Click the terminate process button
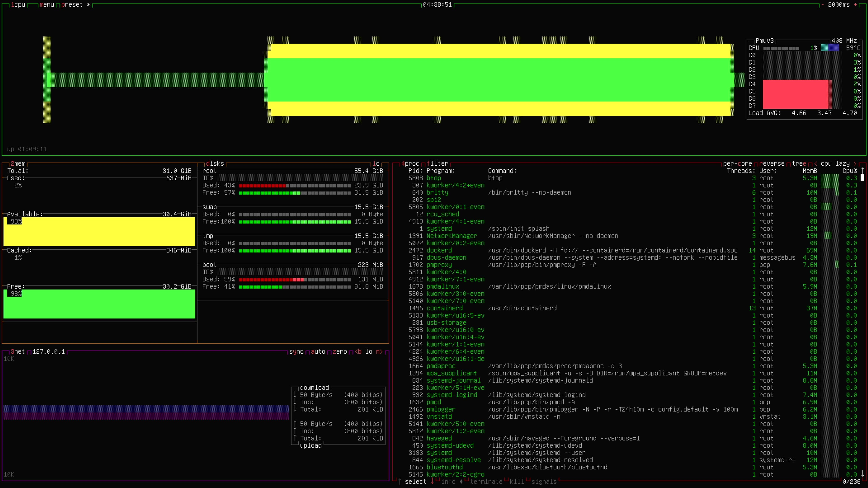 tap(486, 482)
